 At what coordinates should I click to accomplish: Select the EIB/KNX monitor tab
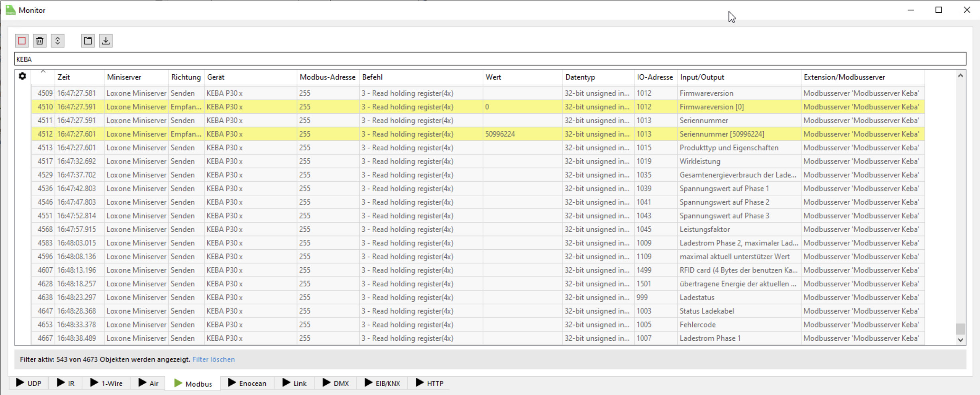382,383
